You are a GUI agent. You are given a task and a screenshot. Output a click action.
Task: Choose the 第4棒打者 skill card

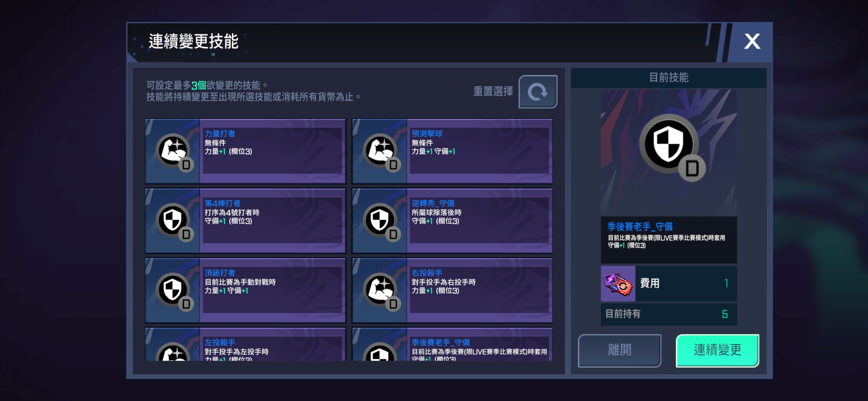[x=245, y=221]
